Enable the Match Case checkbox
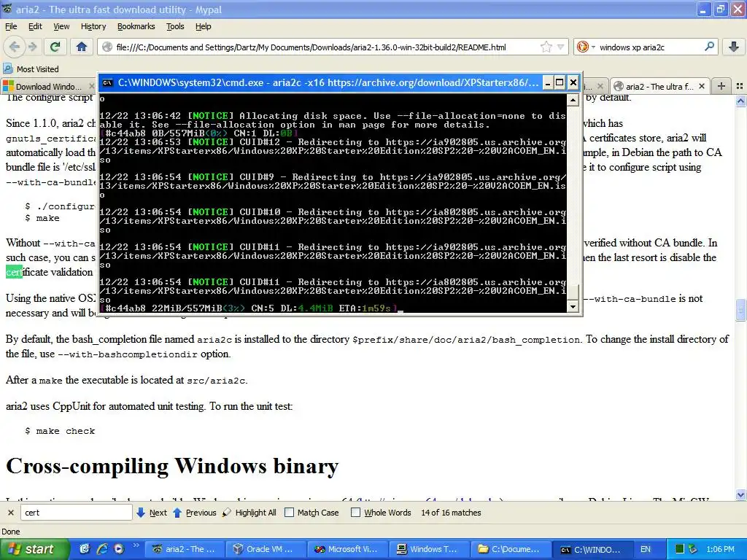Viewport: 747px width, 560px height. (x=289, y=513)
